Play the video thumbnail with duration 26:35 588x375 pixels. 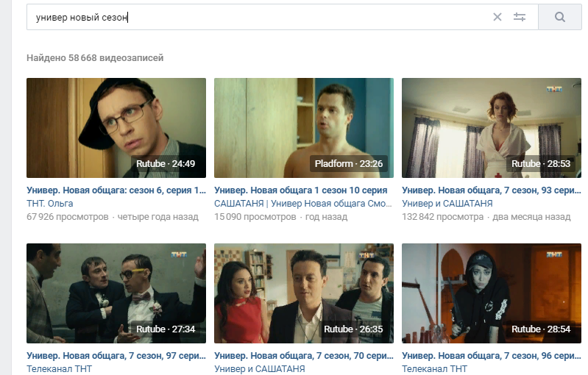(304, 293)
